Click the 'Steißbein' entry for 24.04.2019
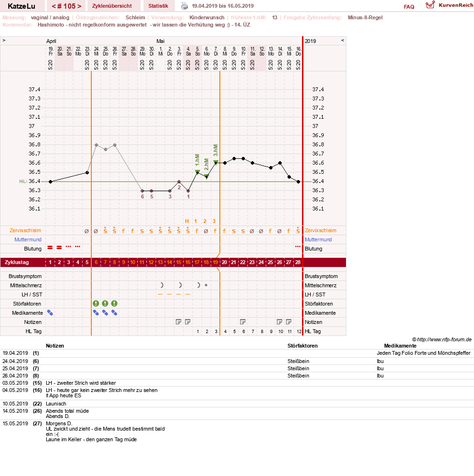Viewport: 474px width, 476px height. click(299, 361)
